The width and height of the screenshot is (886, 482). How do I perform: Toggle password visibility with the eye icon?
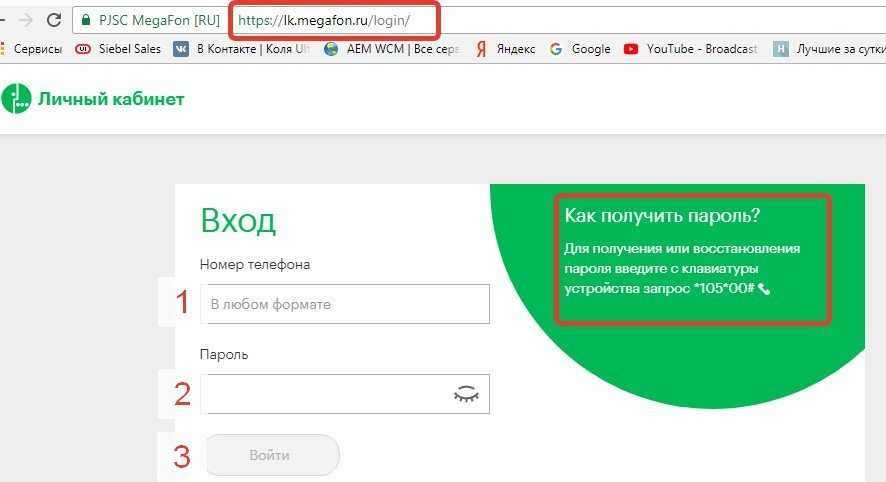(466, 394)
